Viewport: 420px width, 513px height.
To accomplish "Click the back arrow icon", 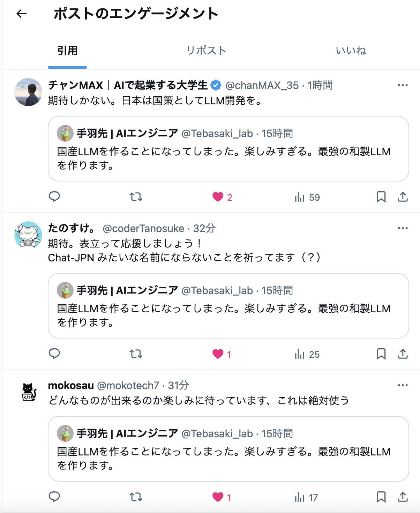I will pos(22,14).
